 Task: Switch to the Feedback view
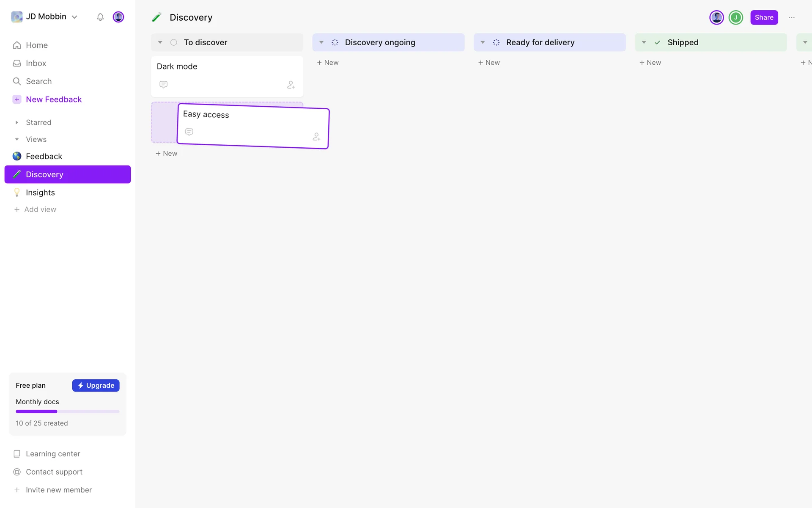pyautogui.click(x=44, y=156)
